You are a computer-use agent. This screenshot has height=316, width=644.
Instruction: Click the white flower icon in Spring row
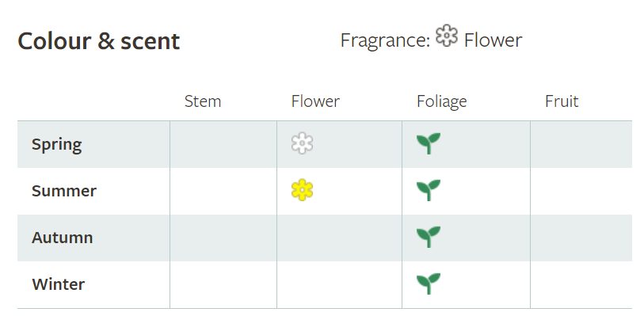click(303, 143)
